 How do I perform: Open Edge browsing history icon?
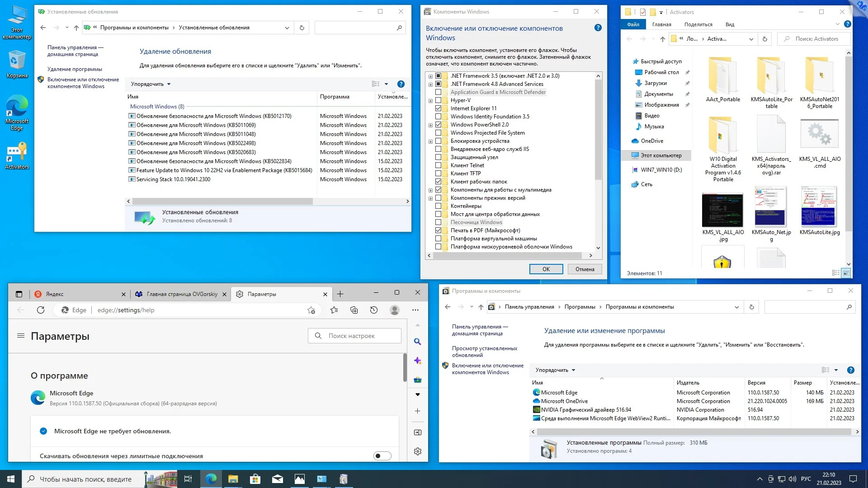[374, 310]
